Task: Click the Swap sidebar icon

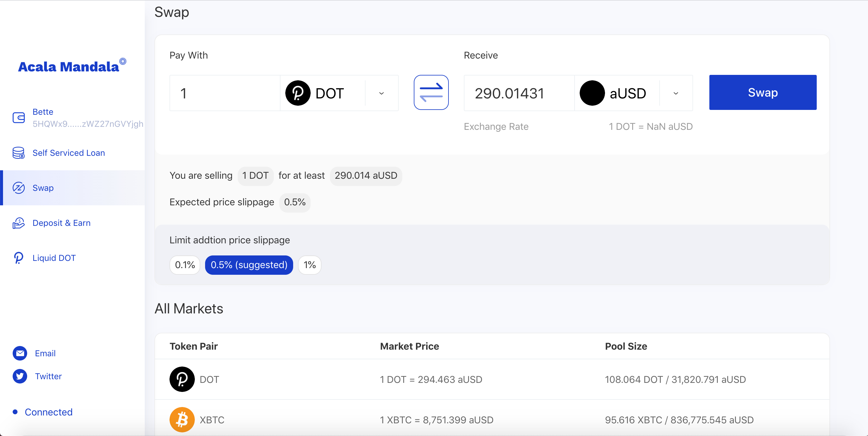Action: (x=18, y=188)
